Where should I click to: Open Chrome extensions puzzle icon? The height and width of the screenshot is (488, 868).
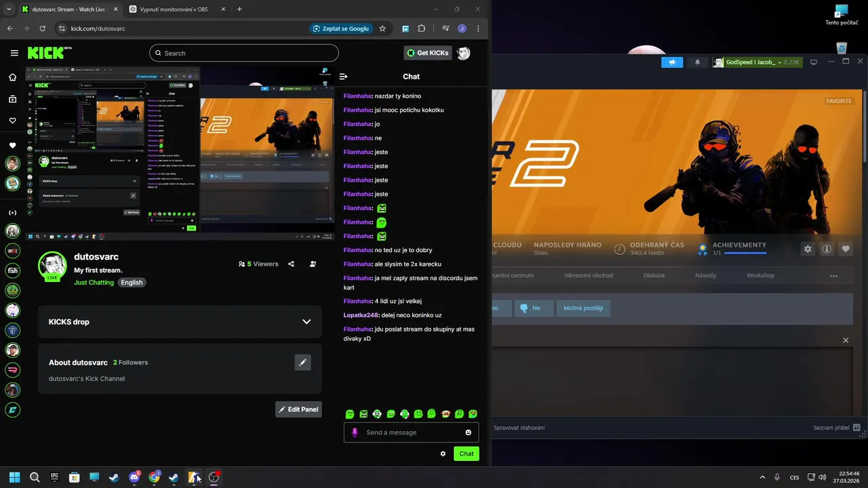[x=421, y=28]
